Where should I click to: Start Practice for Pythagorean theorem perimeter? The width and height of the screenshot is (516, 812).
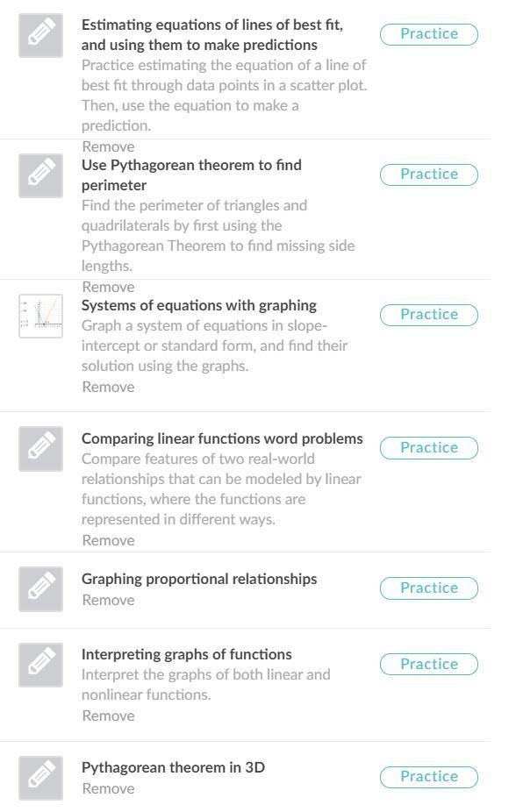click(x=429, y=175)
